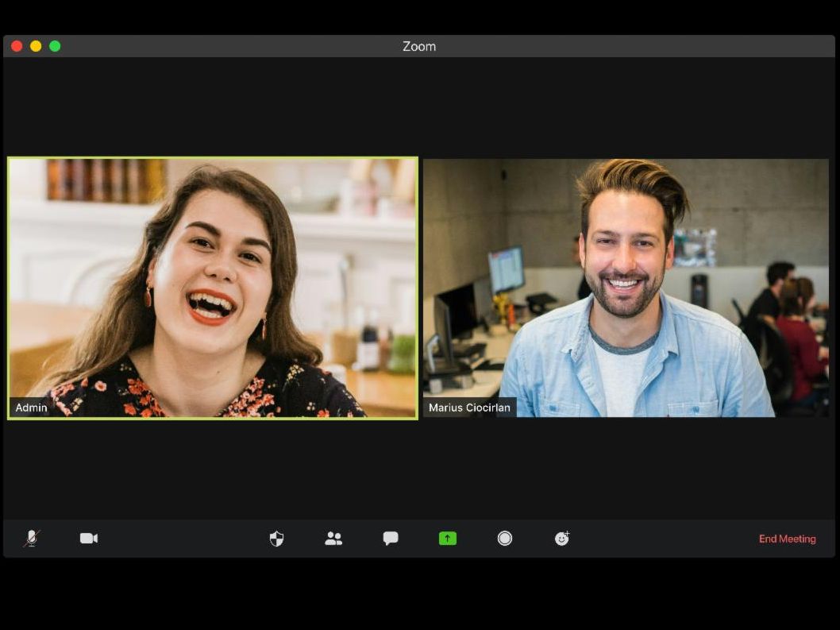
Task: Click the Zoom window title text
Action: point(419,46)
